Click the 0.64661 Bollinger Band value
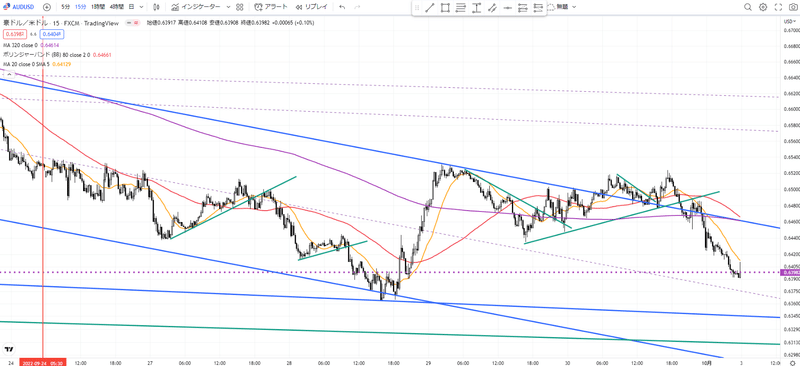The height and width of the screenshot is (366, 800). [x=102, y=54]
